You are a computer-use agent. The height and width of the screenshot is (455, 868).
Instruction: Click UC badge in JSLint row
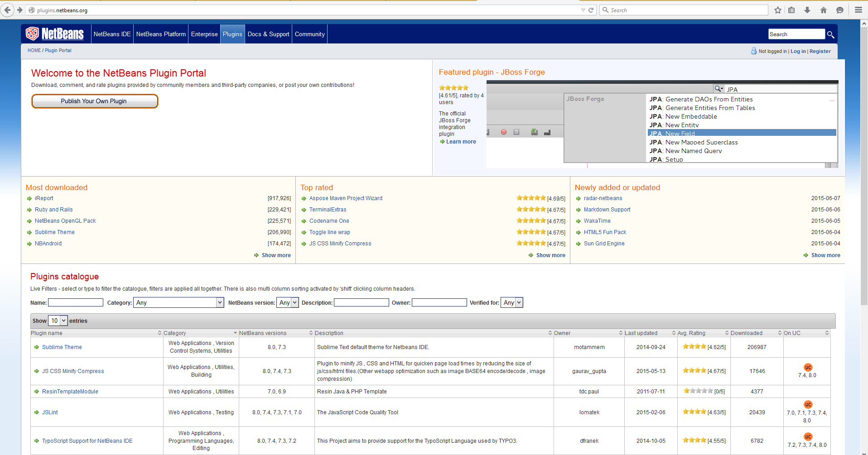coord(808,405)
